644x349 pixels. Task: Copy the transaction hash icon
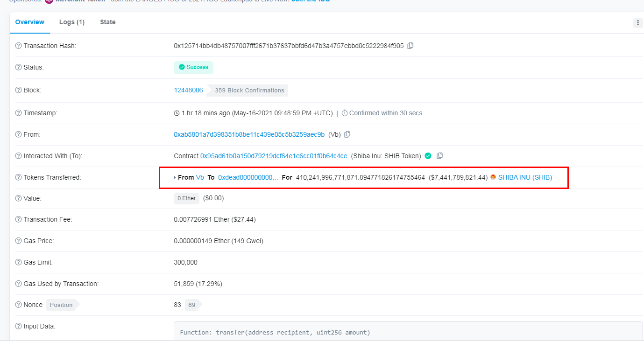pos(410,46)
